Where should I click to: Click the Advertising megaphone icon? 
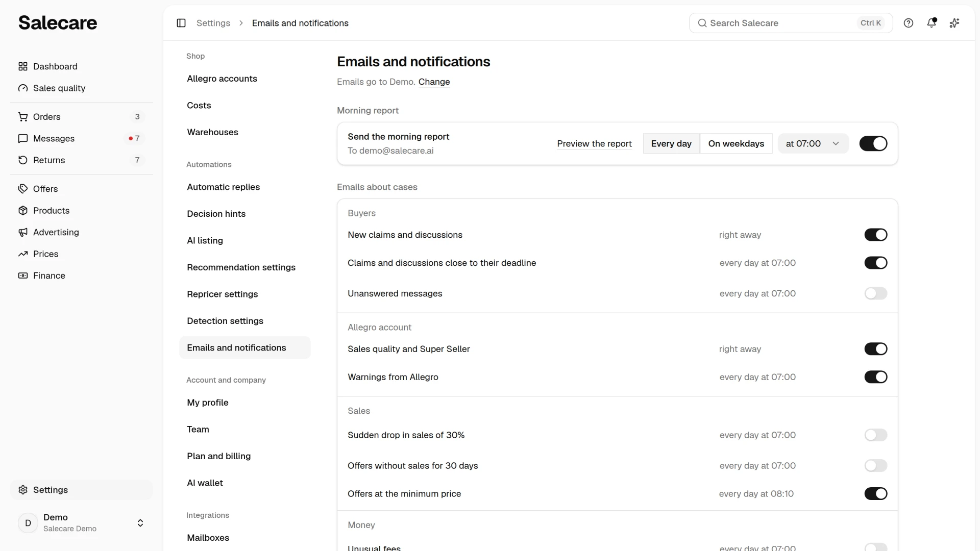23,232
